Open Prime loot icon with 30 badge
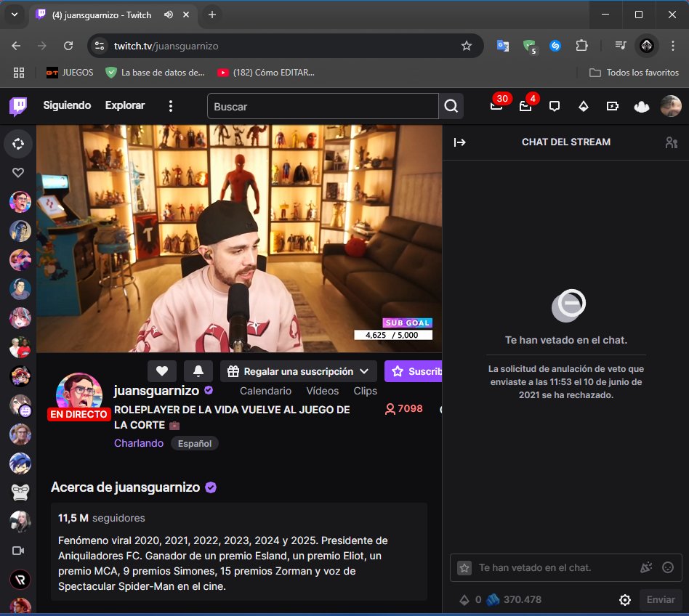Viewport: 689px width, 616px height. coord(496,106)
